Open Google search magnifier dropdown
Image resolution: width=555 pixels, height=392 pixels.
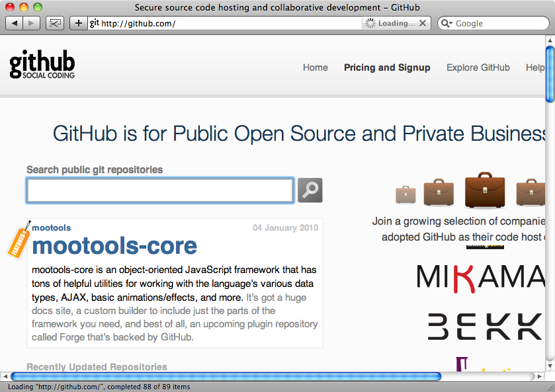[x=447, y=23]
